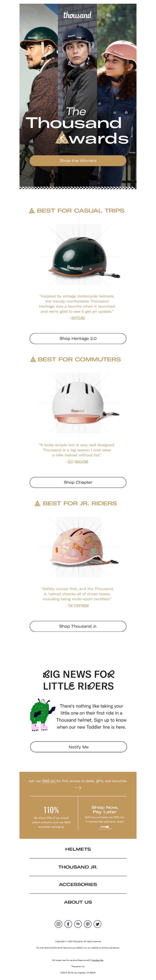The width and height of the screenshot is (156, 980).
Task: Click the green monster mascot illustration
Action: pyautogui.click(x=40, y=714)
